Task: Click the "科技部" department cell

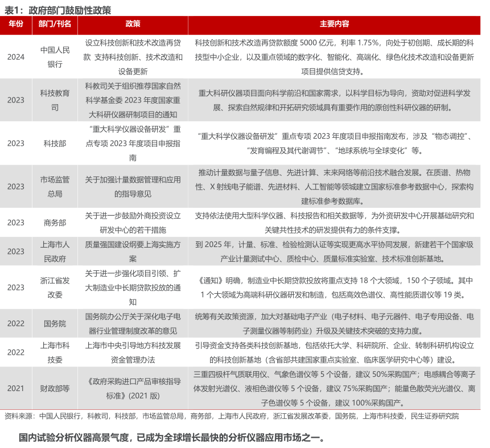Action: [55, 143]
